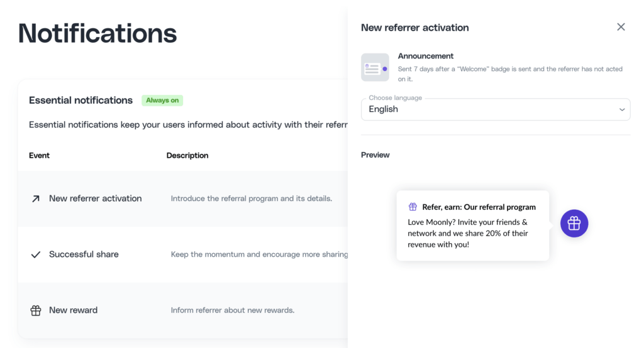Screen dimensions: 644x348
Task: Click the language dropdown chevron arrow
Action: pyautogui.click(x=622, y=109)
